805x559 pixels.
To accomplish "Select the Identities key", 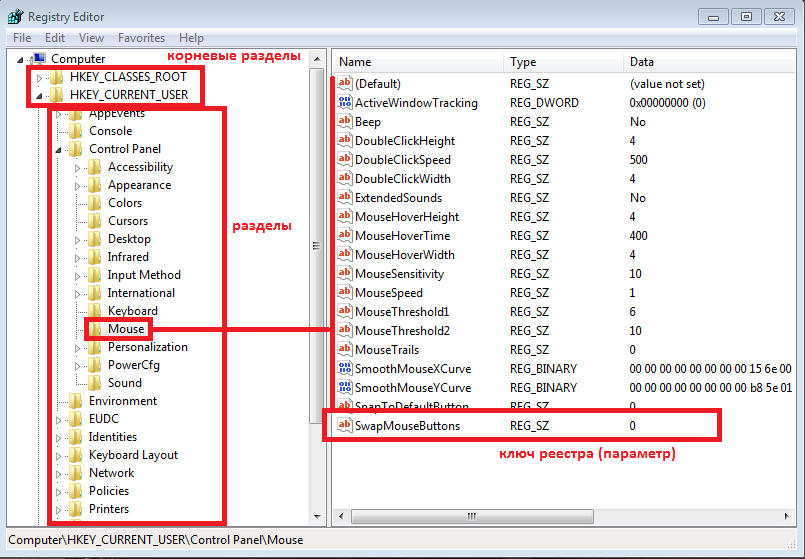I will point(113,437).
